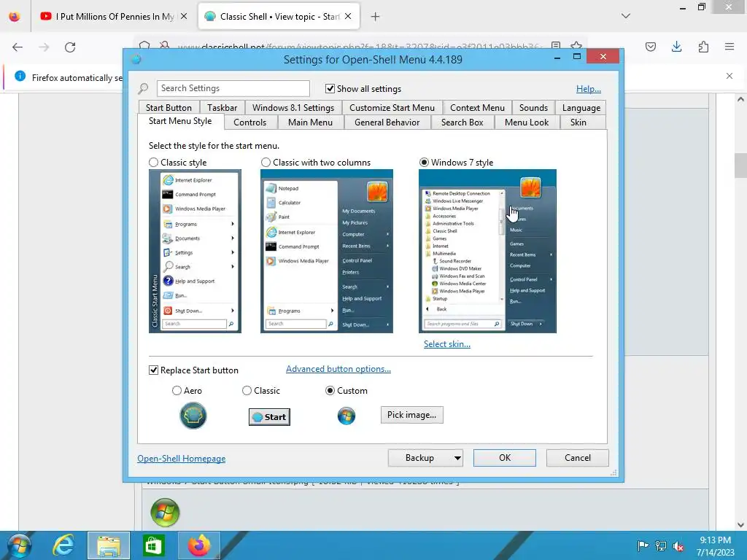Open the Firefox downloads panel
This screenshot has width=747, height=560.
pyautogui.click(x=676, y=47)
